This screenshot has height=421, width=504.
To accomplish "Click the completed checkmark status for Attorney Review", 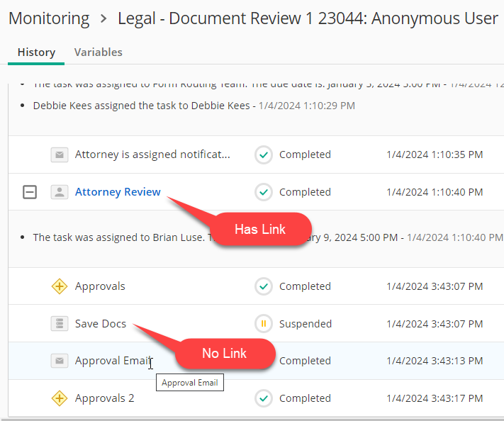I will 264,192.
